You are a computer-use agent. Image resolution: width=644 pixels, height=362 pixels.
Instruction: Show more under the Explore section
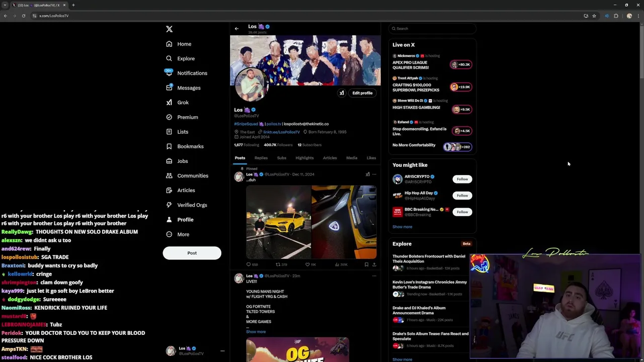coord(402,359)
